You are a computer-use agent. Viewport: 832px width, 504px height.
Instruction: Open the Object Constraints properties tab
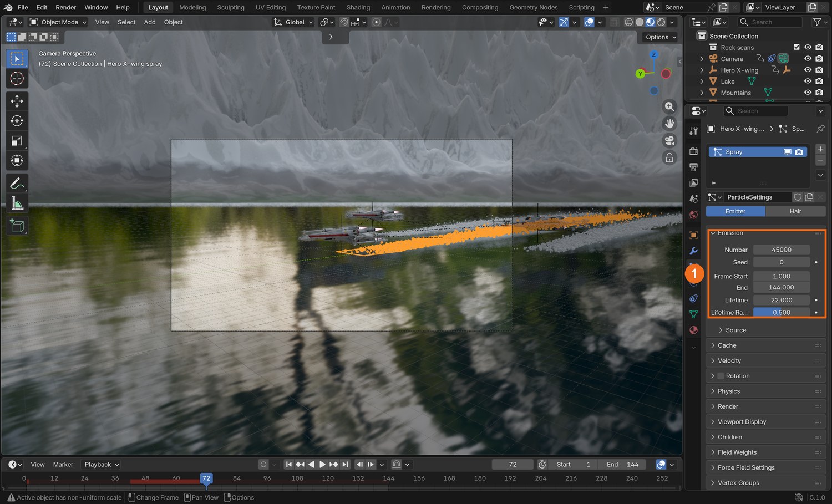pos(693,298)
